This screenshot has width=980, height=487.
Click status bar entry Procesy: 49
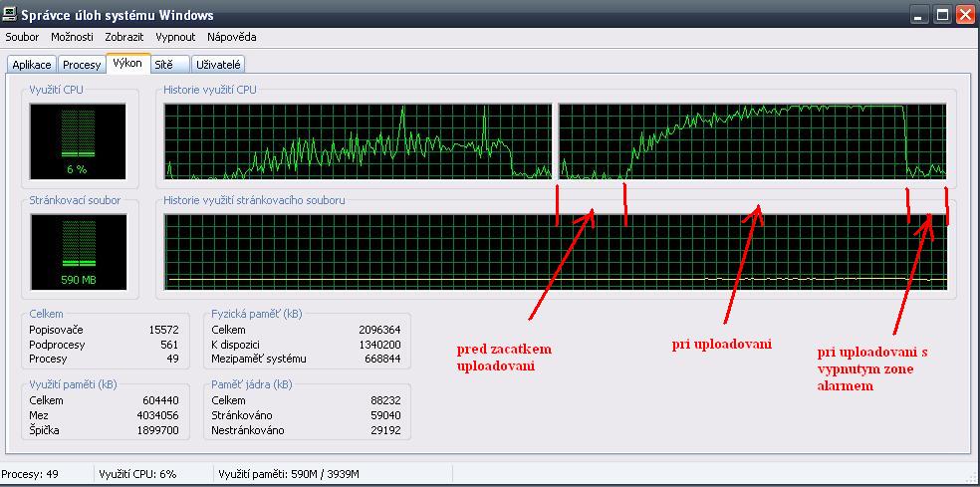[30, 474]
